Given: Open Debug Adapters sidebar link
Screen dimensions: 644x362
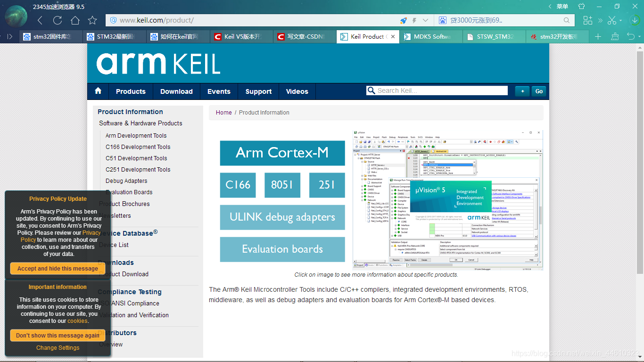Looking at the screenshot, I should coord(126,181).
